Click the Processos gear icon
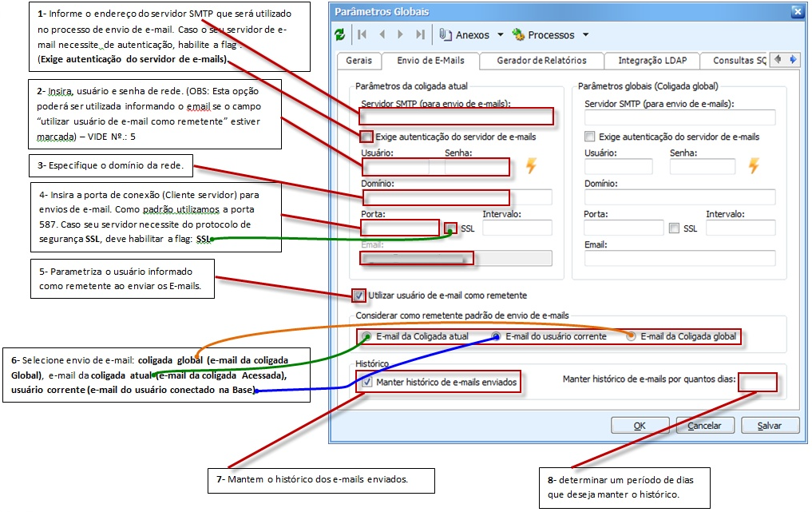The image size is (812, 512). tap(518, 34)
